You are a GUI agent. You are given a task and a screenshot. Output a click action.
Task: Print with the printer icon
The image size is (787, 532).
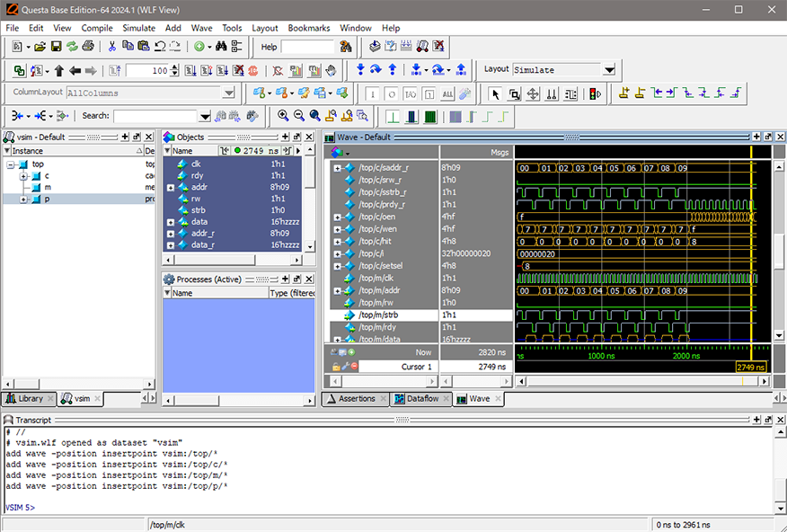click(88, 47)
